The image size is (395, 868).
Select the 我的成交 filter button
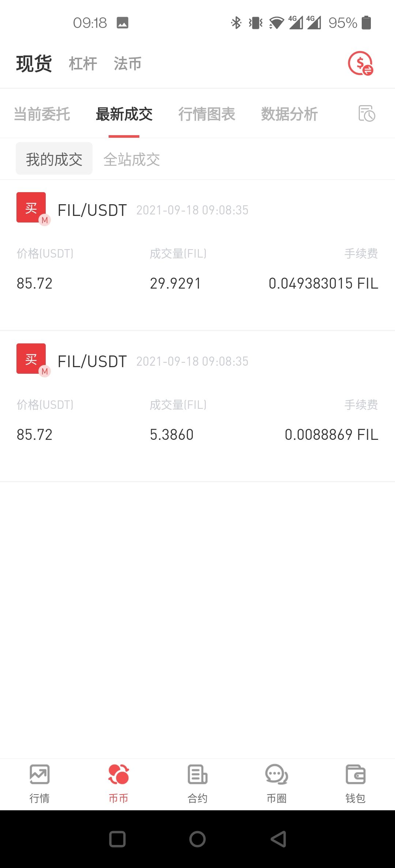click(54, 159)
